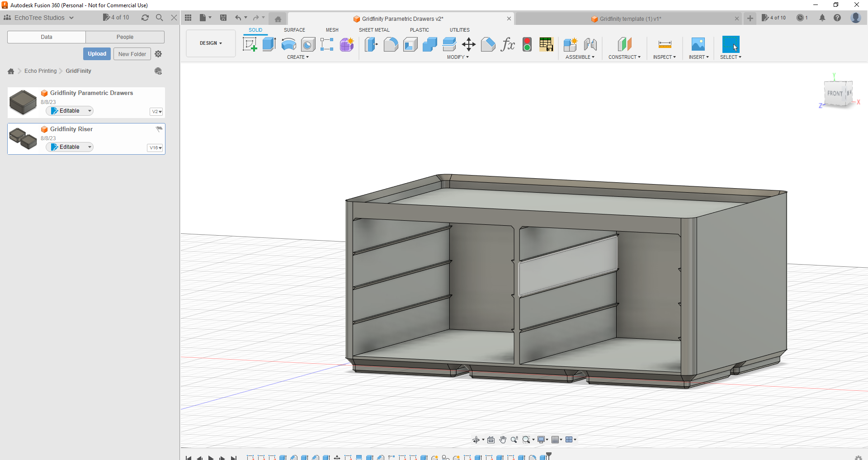
Task: Open the Display Settings dropdown
Action: coord(542,439)
